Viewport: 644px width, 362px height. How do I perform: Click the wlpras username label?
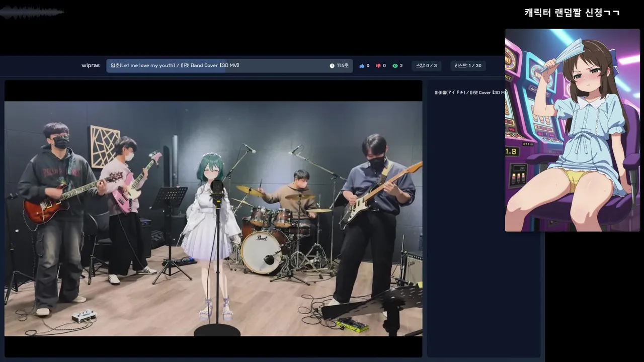tap(91, 65)
